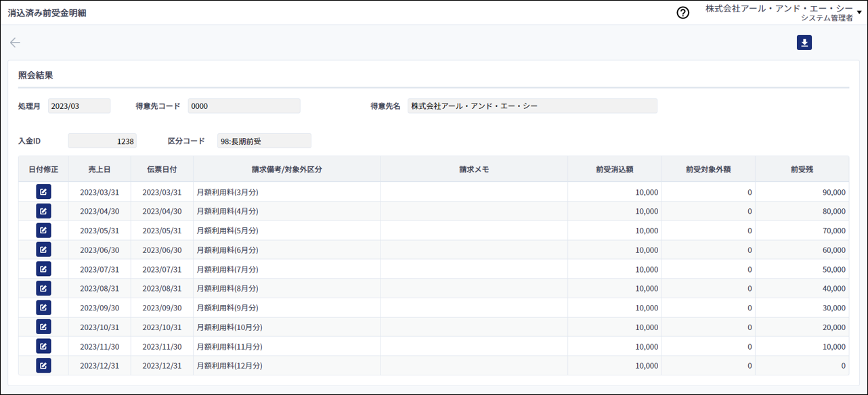868x395 pixels.
Task: Click the 前受消込額 column header
Action: tap(615, 169)
